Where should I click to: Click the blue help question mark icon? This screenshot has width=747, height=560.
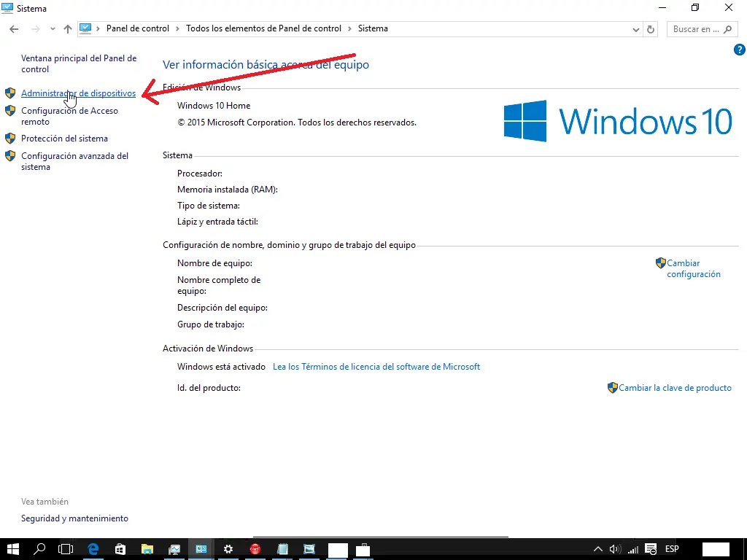click(740, 50)
